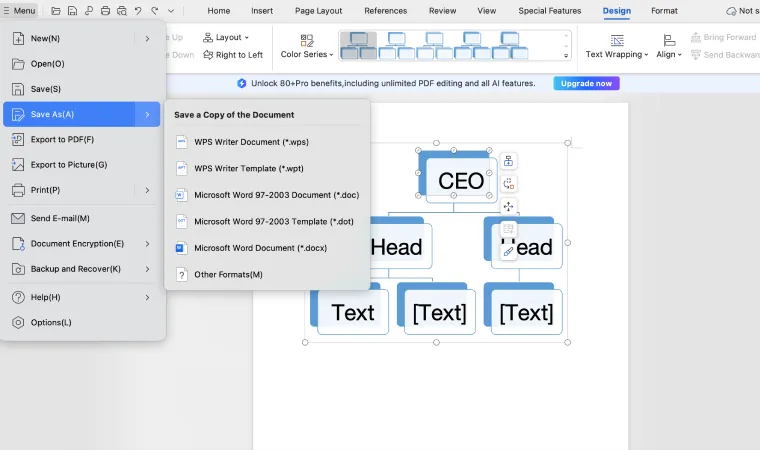Open the Page Layout tab

318,11
